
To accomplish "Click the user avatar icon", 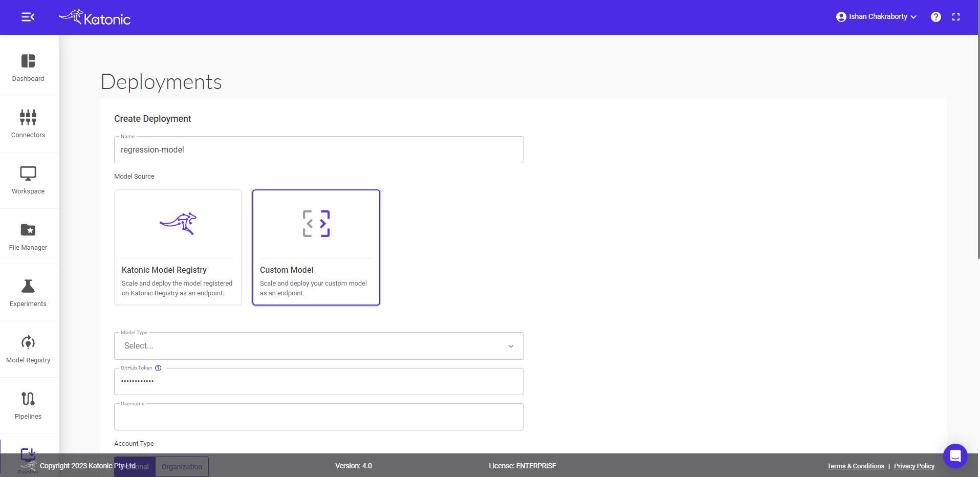I will [x=841, y=17].
